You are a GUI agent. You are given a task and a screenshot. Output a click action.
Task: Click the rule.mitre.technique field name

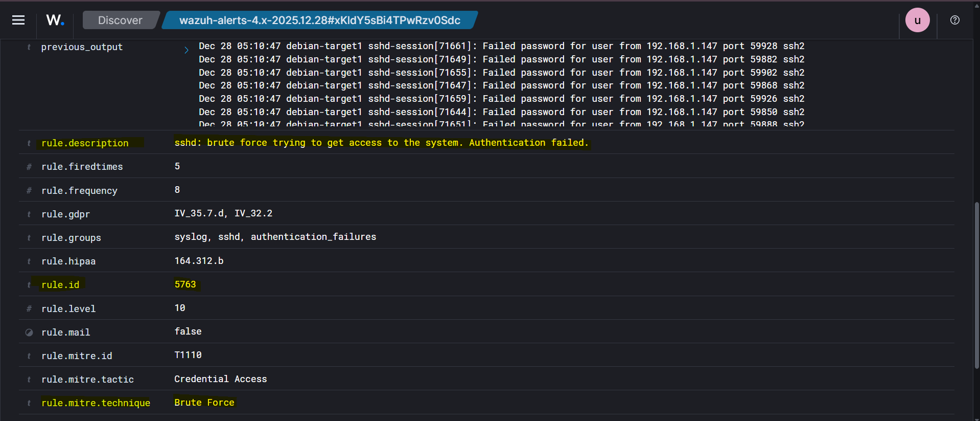[x=96, y=403]
